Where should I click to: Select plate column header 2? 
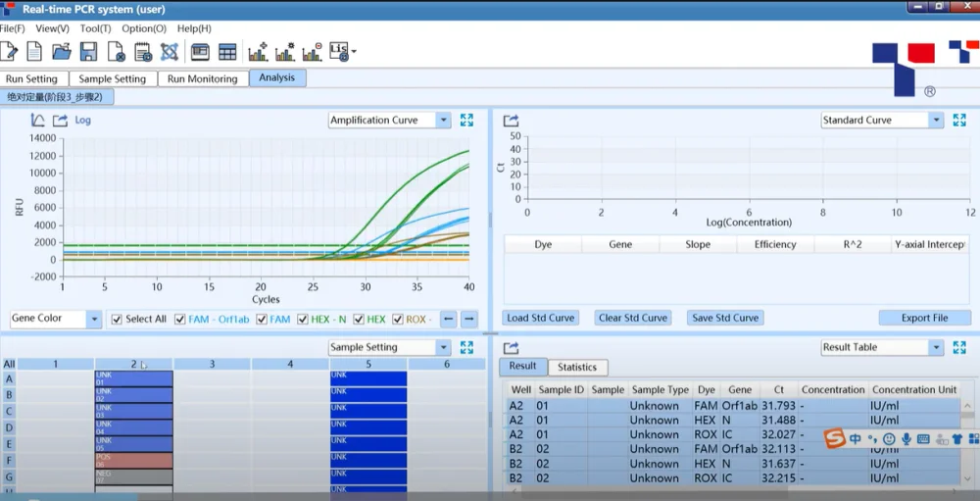coord(133,364)
